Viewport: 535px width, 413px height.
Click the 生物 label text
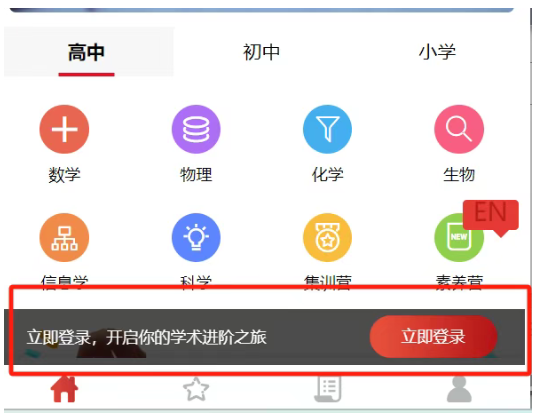[459, 174]
